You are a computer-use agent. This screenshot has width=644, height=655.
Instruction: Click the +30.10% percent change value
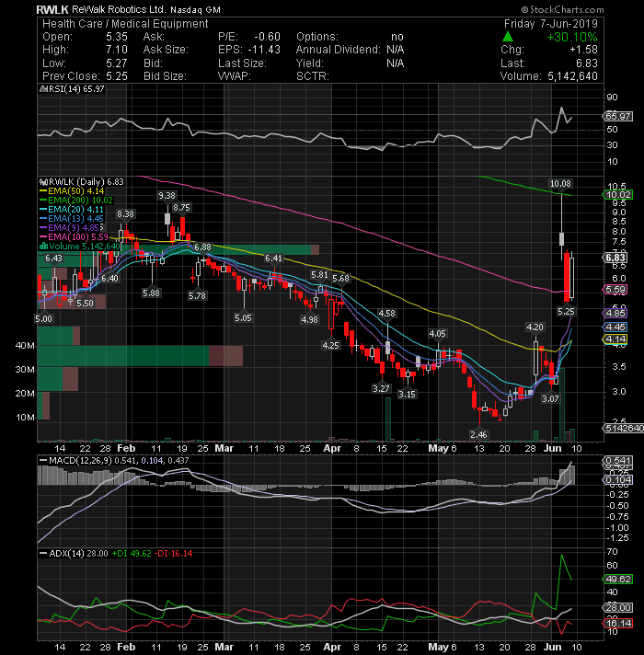click(x=571, y=37)
